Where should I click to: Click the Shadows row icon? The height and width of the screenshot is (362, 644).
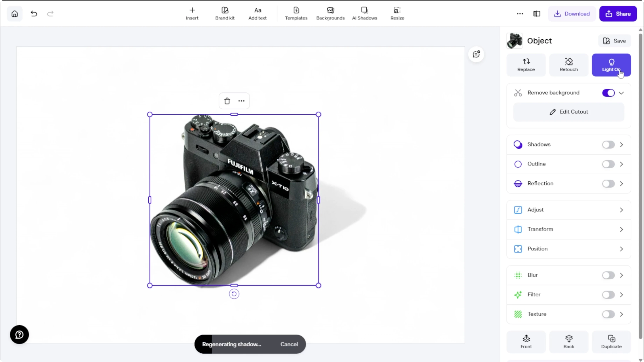518,145
